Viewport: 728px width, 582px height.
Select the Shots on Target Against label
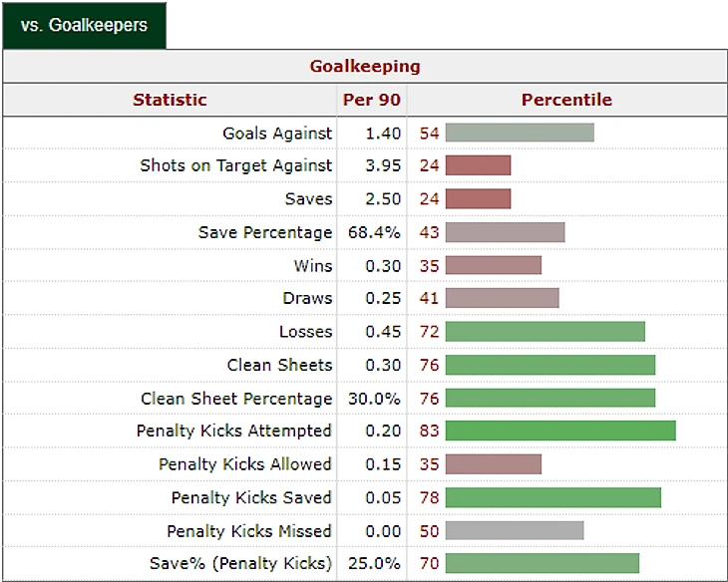pos(236,165)
